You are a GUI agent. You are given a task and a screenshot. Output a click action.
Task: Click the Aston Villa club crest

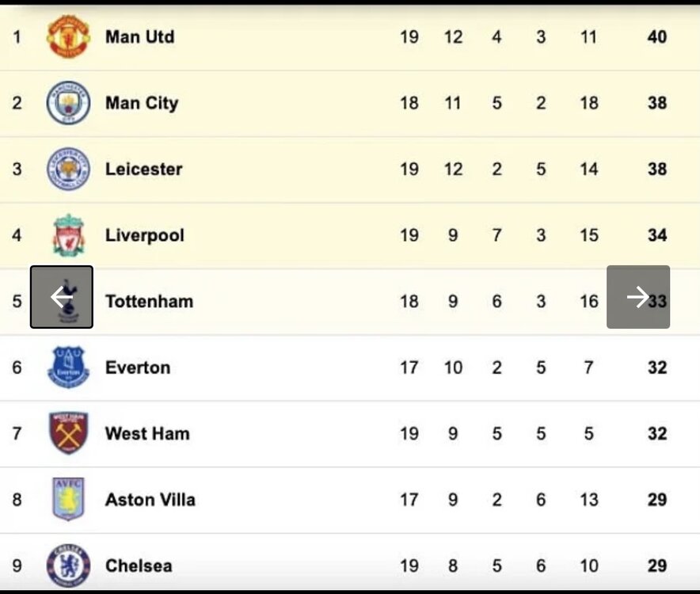click(68, 499)
